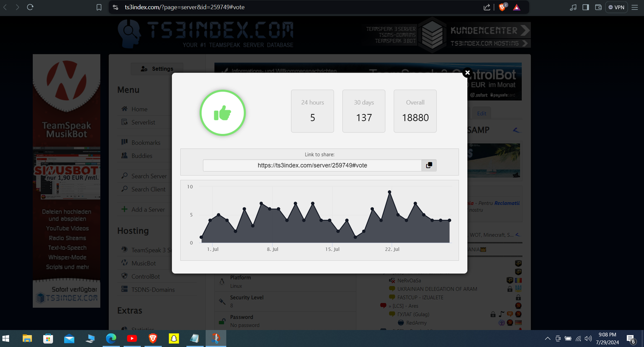Bookmark this page with the bookmark icon

[x=99, y=8]
